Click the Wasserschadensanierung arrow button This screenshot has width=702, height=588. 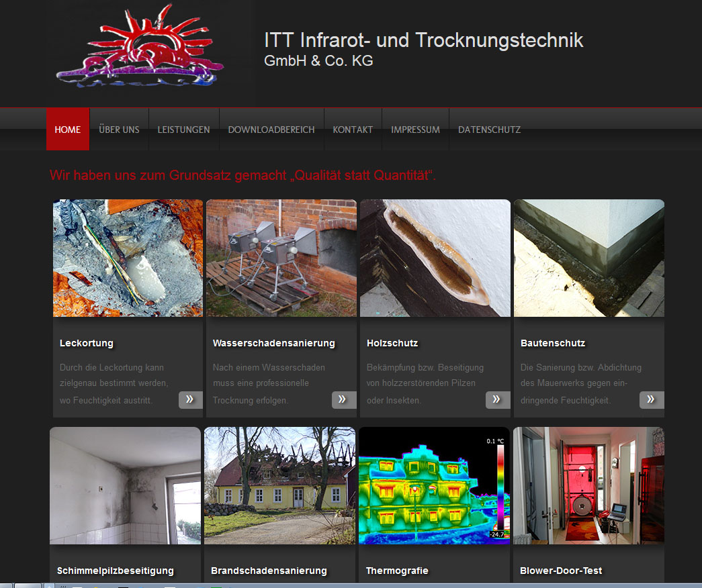click(344, 399)
